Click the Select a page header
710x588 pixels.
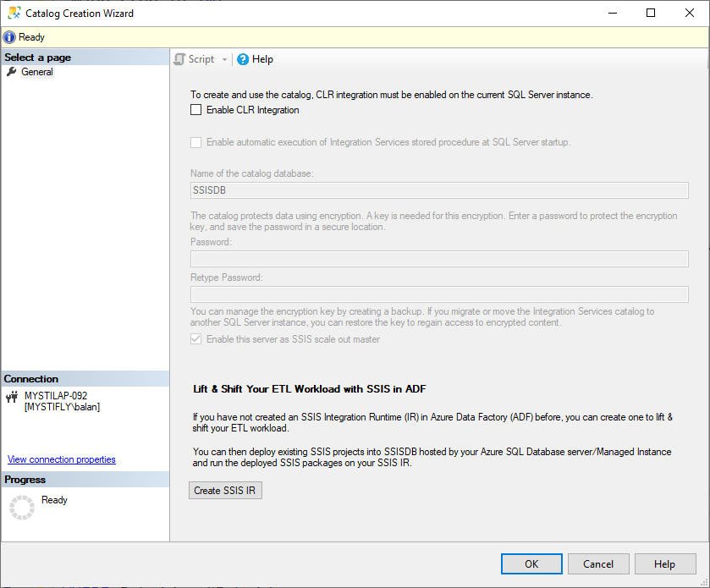click(x=85, y=58)
